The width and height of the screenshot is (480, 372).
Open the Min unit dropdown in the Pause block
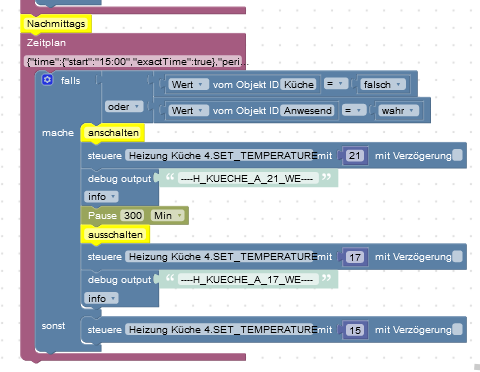pos(168,215)
